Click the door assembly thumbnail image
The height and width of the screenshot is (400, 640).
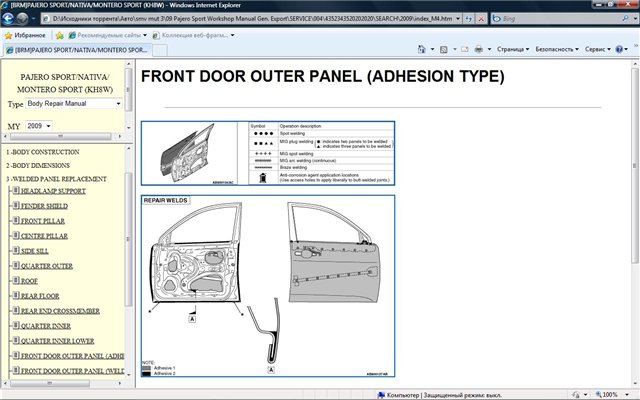[190, 153]
